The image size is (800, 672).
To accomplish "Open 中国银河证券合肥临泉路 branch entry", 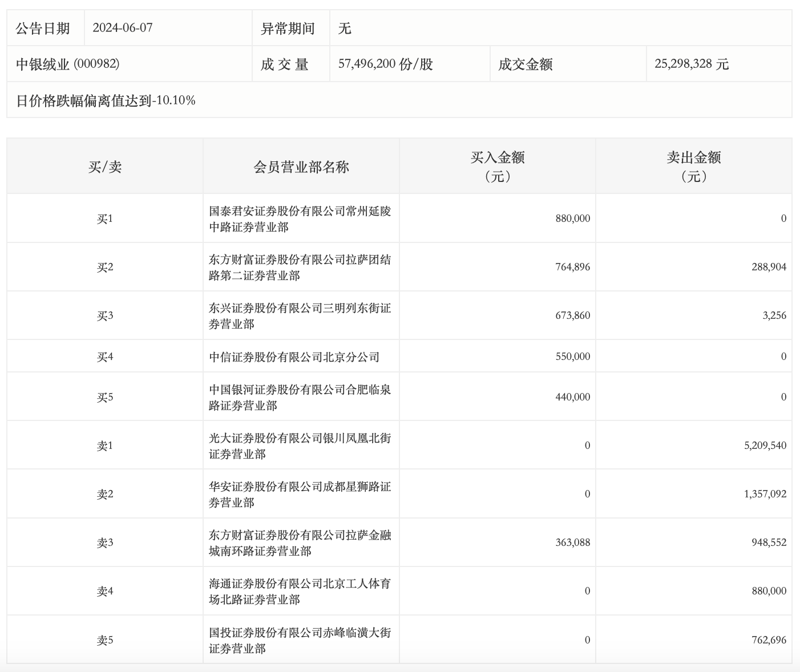I will (300, 398).
